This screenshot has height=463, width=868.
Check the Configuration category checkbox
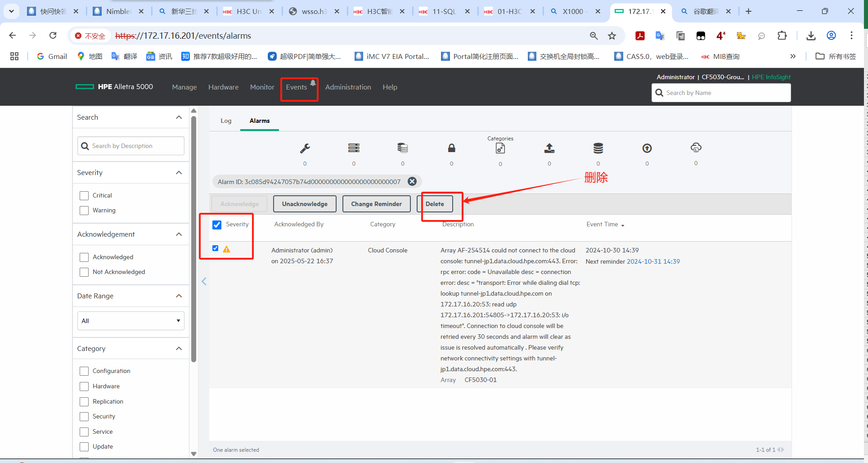point(84,371)
